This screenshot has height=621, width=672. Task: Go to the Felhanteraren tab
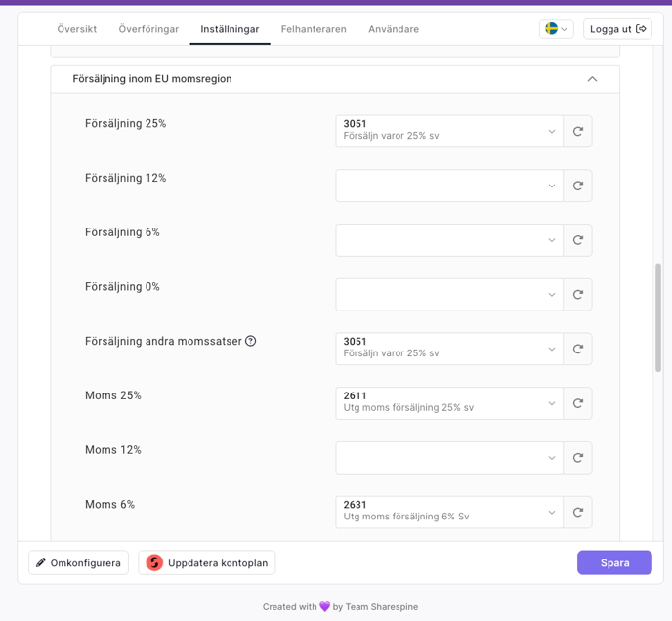314,29
